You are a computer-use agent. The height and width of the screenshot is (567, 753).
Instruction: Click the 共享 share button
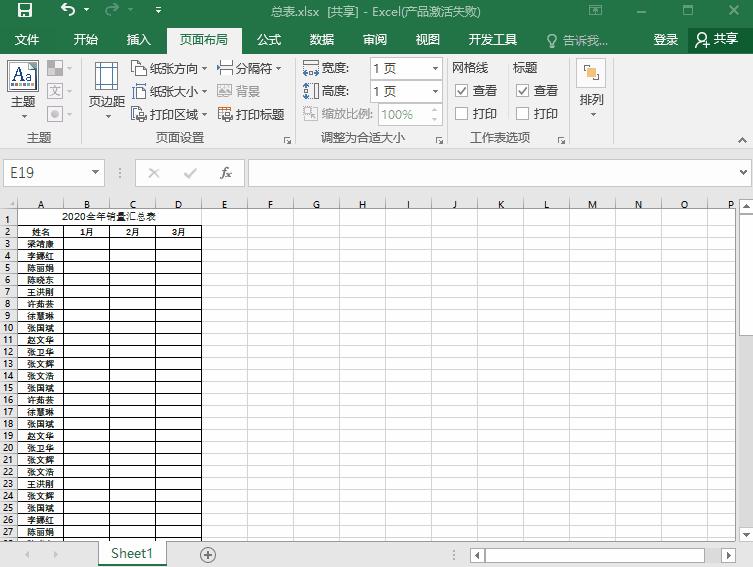pyautogui.click(x=717, y=40)
